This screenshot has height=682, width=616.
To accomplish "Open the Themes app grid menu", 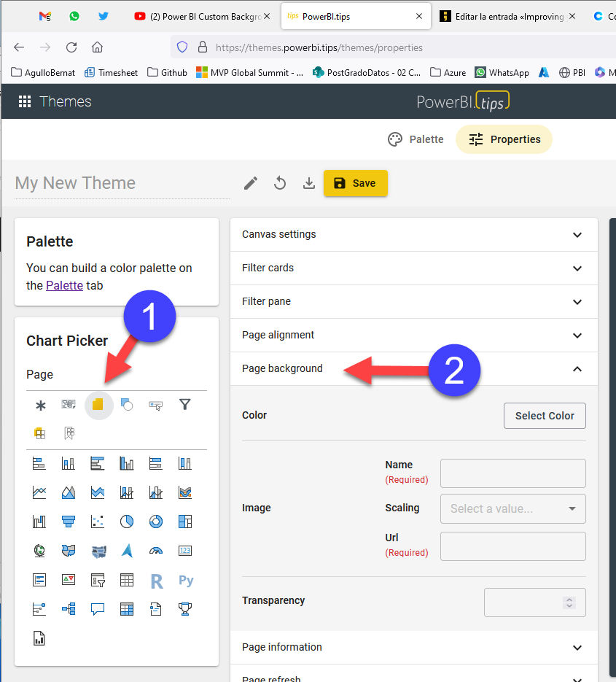I will (24, 101).
